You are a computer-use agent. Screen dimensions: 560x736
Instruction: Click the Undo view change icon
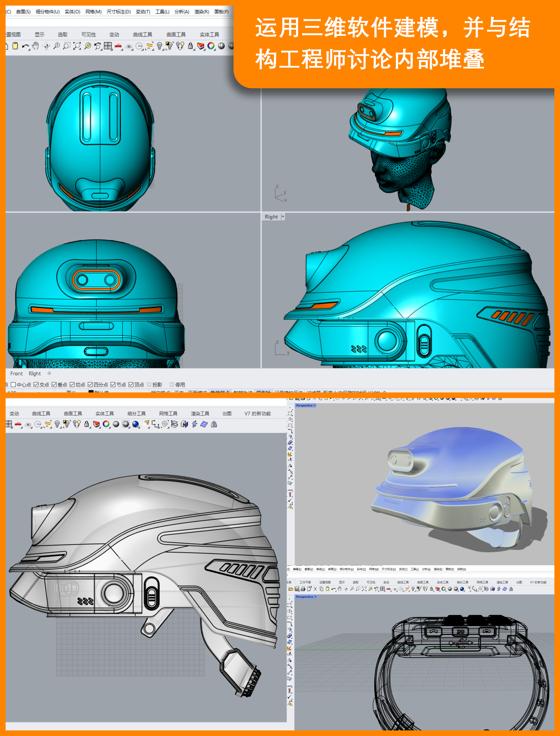98,46
